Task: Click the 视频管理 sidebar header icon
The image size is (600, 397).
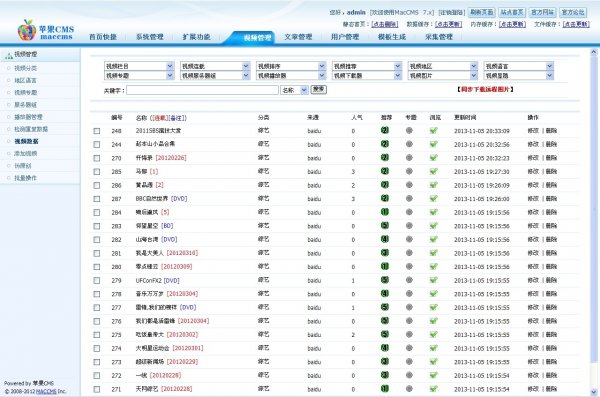Action: coord(8,56)
